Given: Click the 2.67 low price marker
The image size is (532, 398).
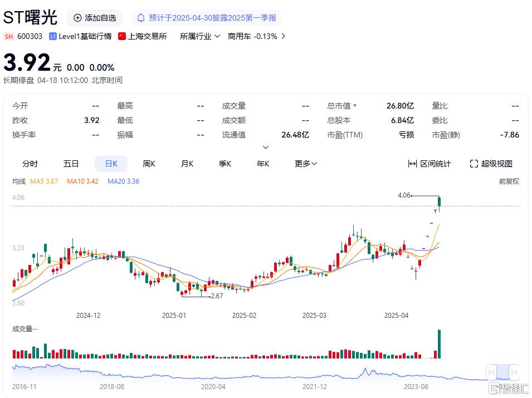Looking at the screenshot, I should point(217,296).
